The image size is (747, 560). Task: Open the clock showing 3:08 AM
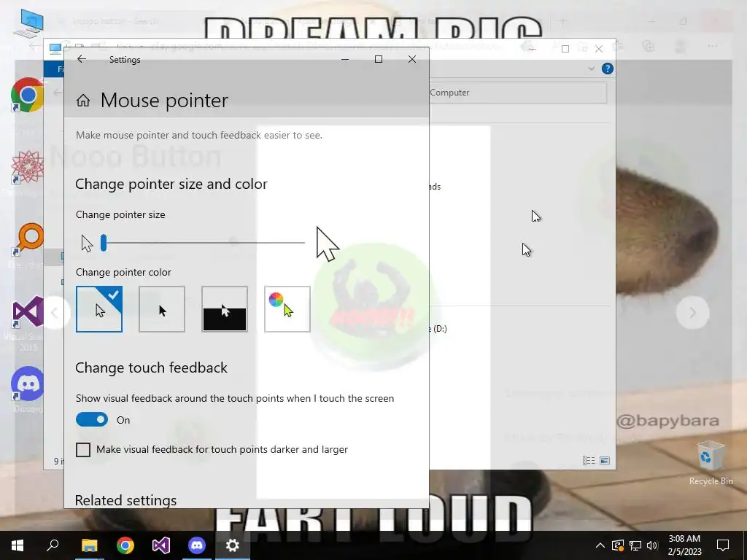(684, 545)
